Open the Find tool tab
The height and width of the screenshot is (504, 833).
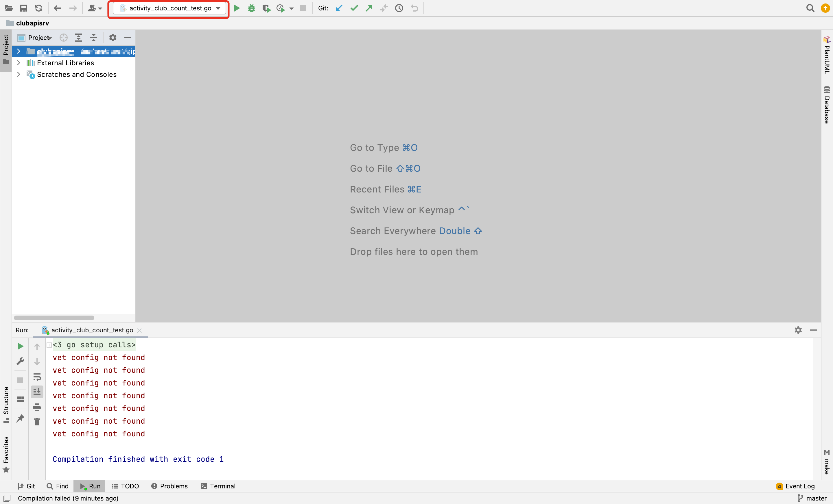pos(58,486)
